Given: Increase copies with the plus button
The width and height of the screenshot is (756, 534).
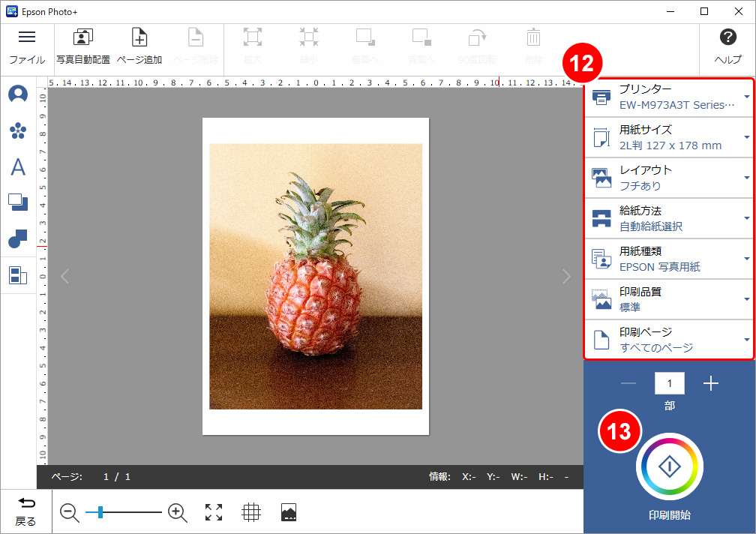Looking at the screenshot, I should [711, 384].
